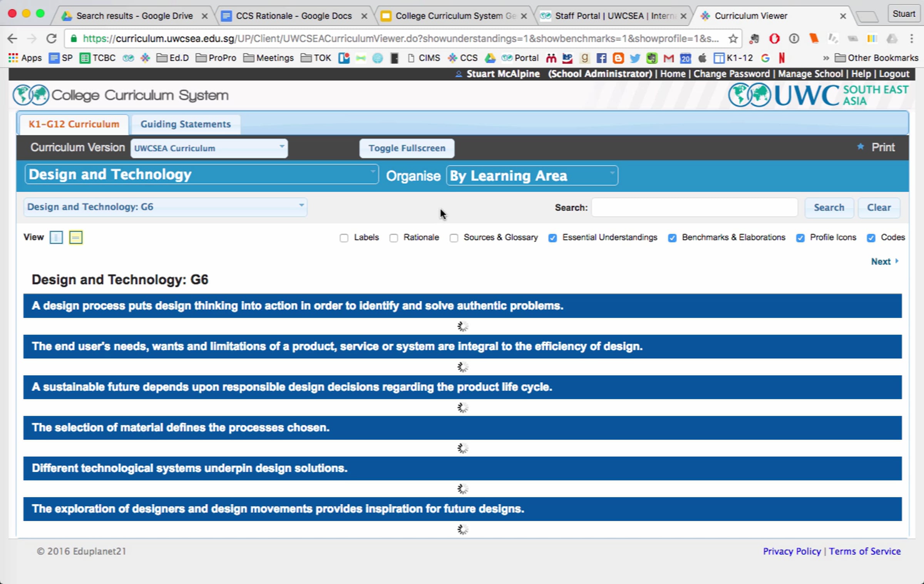The height and width of the screenshot is (584, 924).
Task: Enable the Rationale checkbox
Action: [393, 238]
